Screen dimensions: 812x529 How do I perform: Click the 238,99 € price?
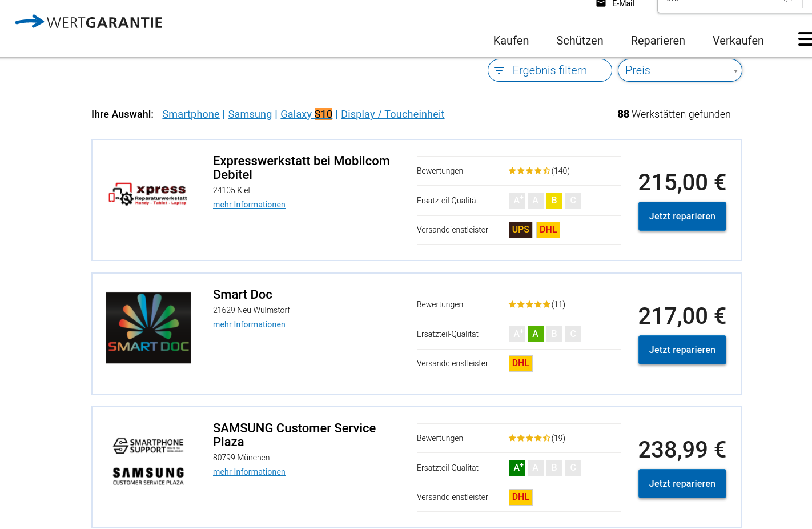point(682,450)
